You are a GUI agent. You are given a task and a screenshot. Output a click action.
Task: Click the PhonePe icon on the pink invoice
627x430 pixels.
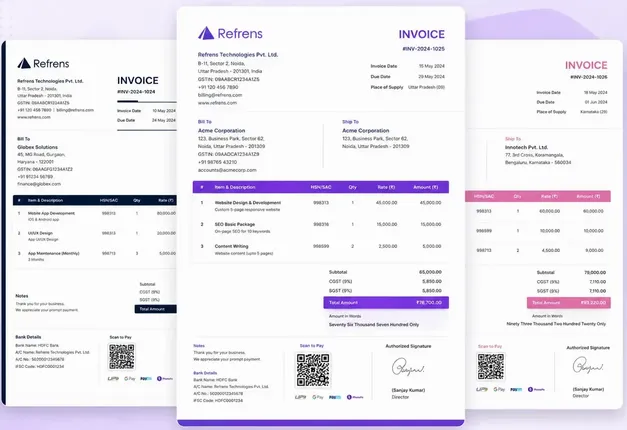click(536, 389)
